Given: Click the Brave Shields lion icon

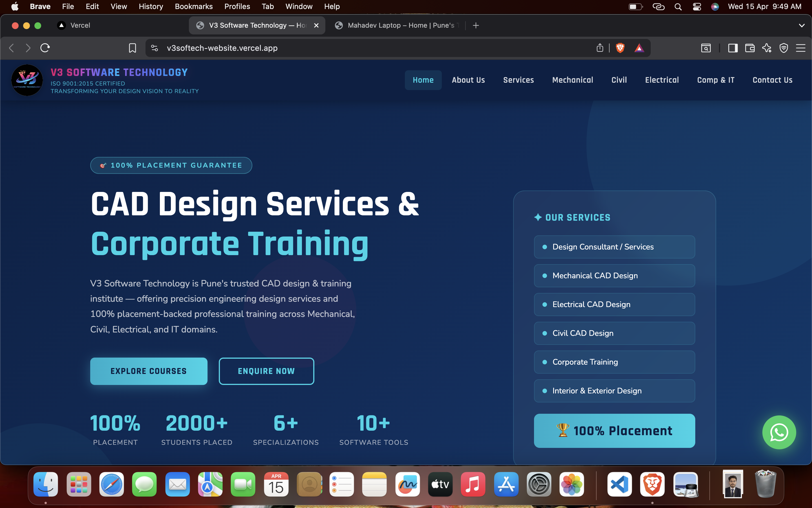Looking at the screenshot, I should (620, 48).
